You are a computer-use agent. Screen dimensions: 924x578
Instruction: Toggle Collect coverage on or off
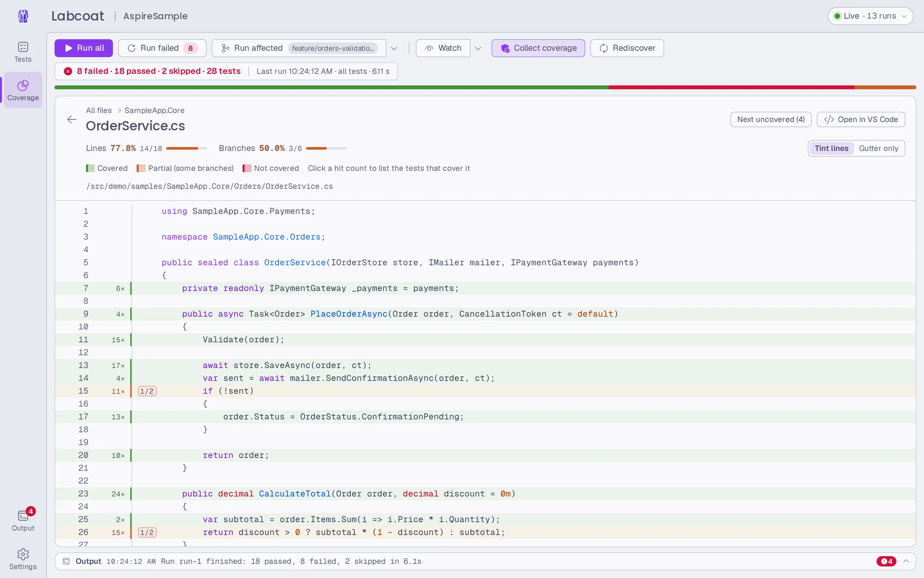click(538, 48)
